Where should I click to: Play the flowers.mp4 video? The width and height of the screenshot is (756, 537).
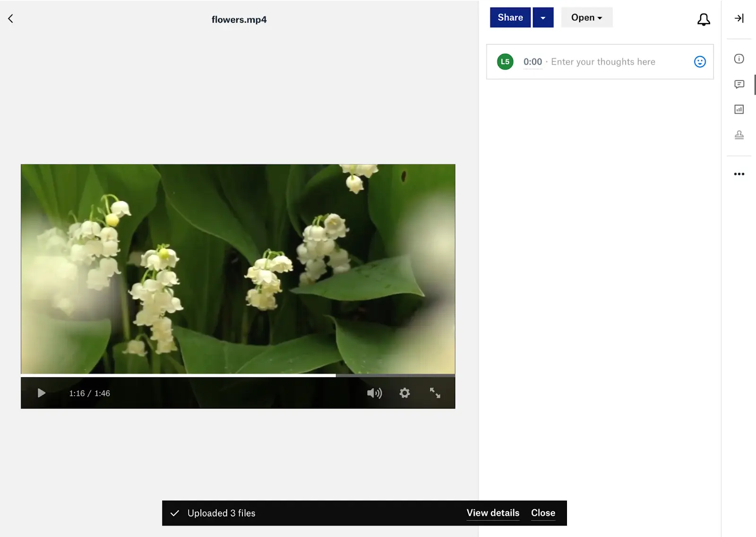coord(41,393)
